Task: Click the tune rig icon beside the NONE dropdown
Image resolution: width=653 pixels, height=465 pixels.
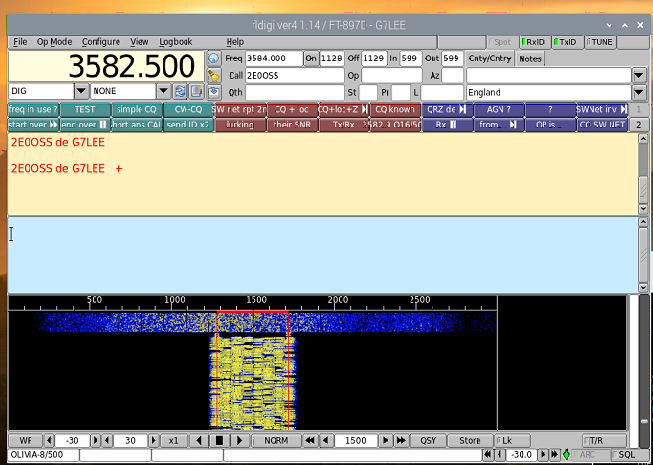Action: (x=181, y=91)
